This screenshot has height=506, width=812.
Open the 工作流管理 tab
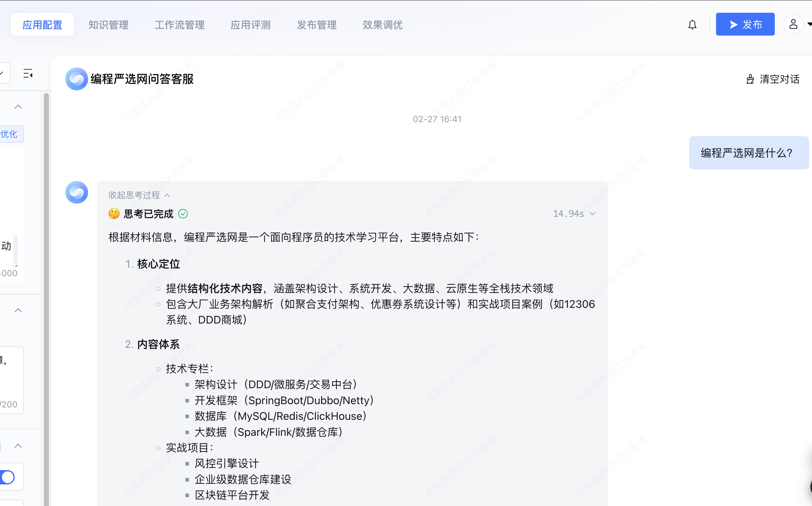tap(179, 25)
